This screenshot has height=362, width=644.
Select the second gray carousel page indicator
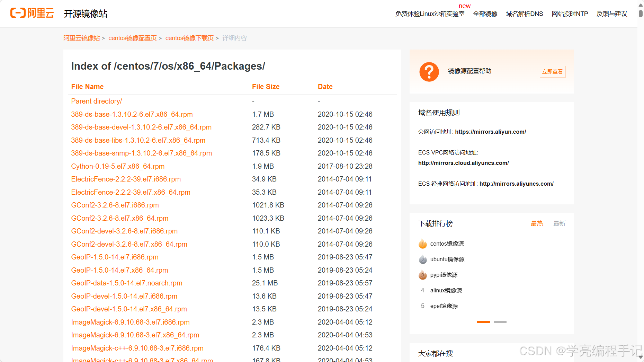point(500,322)
